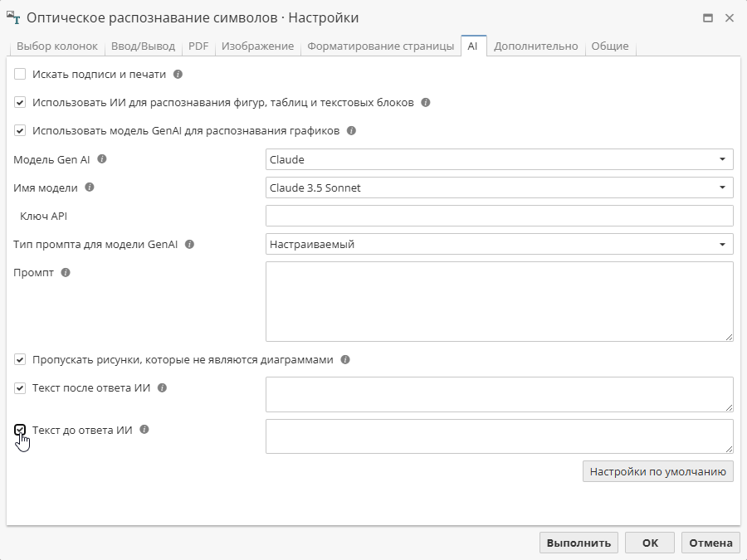
Task: Switch to the "Дополнительно" tab
Action: click(x=535, y=46)
